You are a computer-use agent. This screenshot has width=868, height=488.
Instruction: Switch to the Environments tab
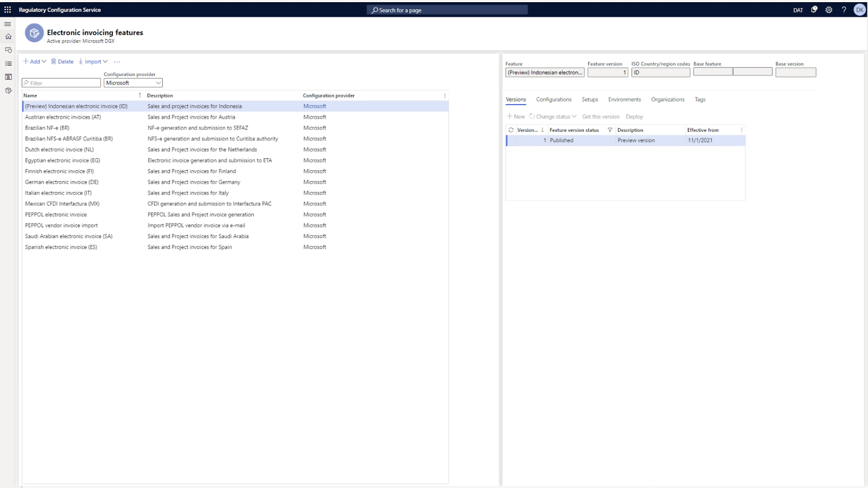(x=624, y=99)
